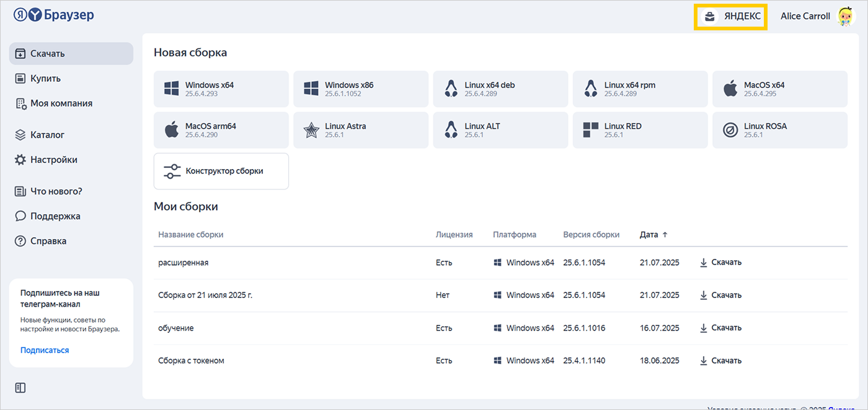Open Моя компания in the sidebar
868x410 pixels.
click(61, 103)
